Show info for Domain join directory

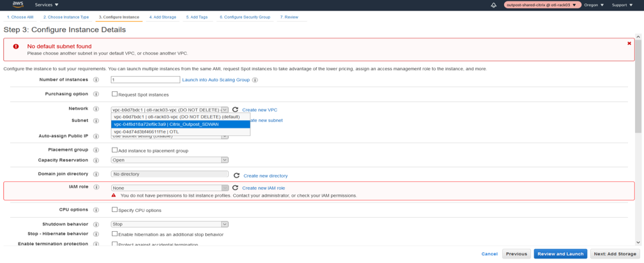(96, 174)
